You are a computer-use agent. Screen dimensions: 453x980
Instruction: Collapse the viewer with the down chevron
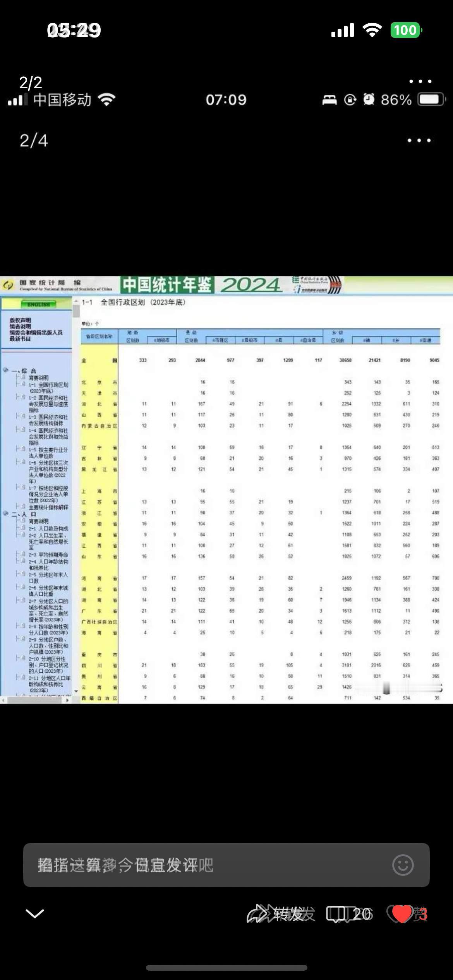[34, 914]
